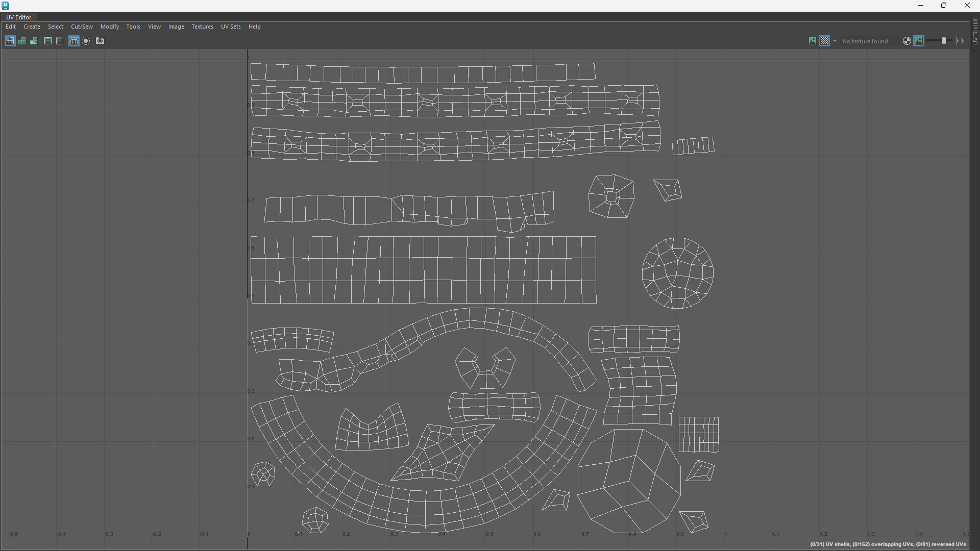Screen dimensions: 980x551
Task: Click the display image icon
Action: (812, 41)
